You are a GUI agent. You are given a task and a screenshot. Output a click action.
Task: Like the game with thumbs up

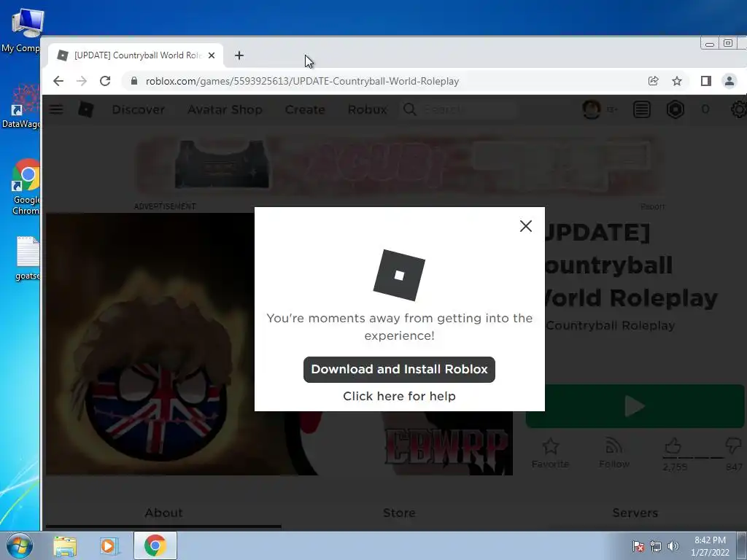[673, 447]
